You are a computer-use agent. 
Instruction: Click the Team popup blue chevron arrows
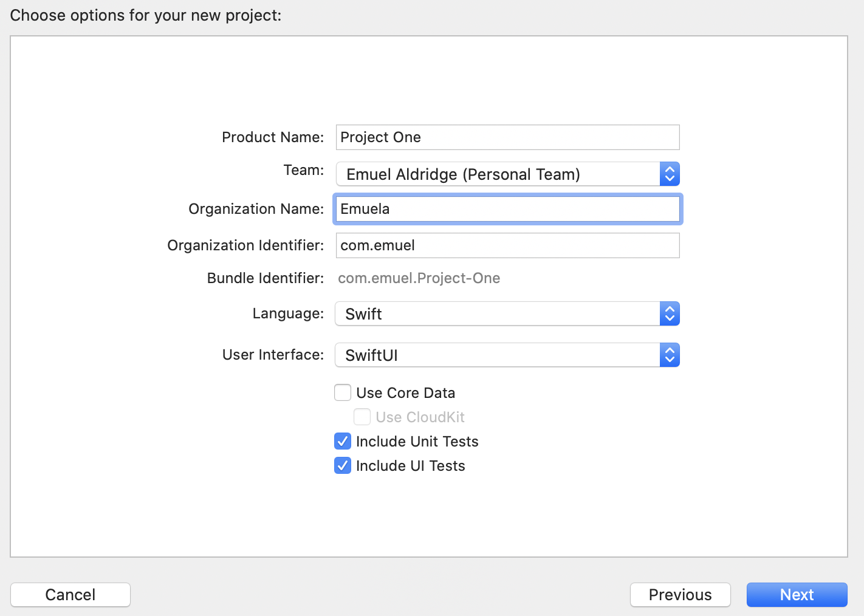[670, 174]
